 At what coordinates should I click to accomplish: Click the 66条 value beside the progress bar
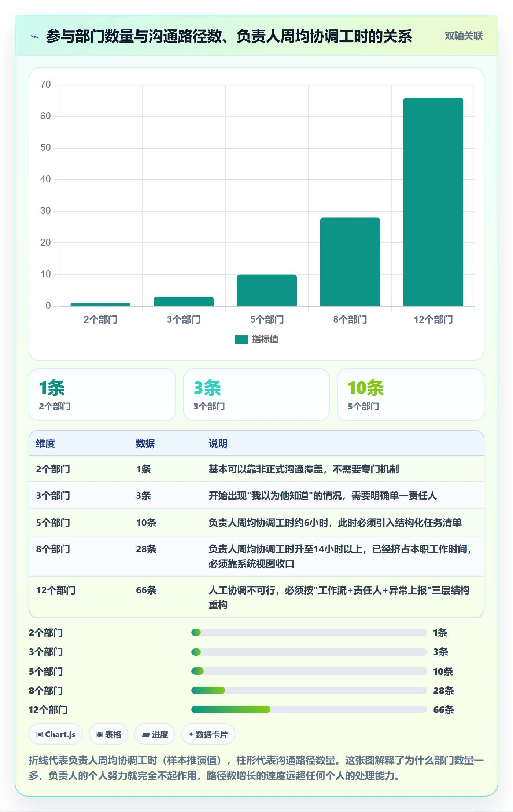click(443, 710)
